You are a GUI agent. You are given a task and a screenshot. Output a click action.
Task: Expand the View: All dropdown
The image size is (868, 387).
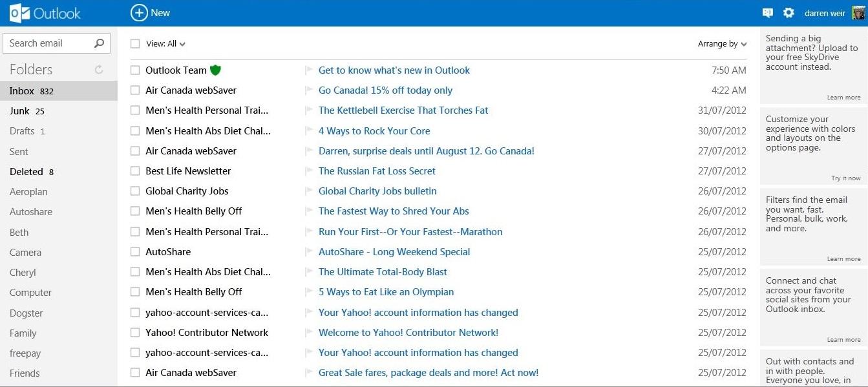(x=166, y=44)
